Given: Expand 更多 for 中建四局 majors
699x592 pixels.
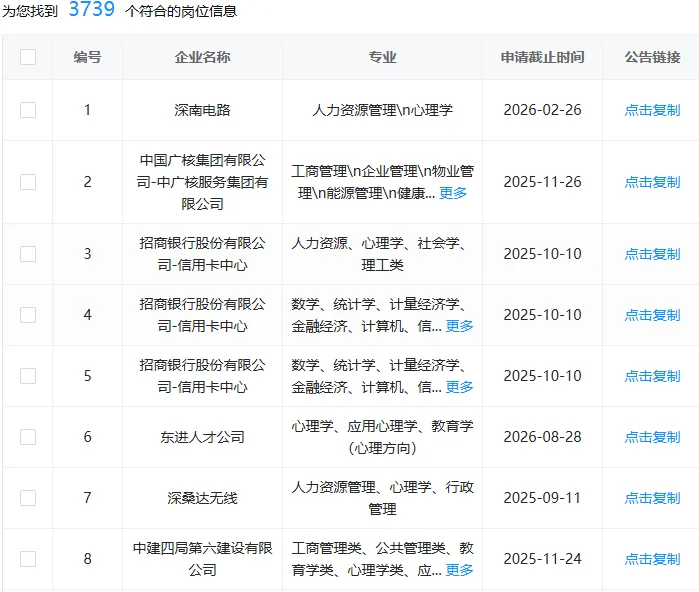Looking at the screenshot, I should 459,570.
